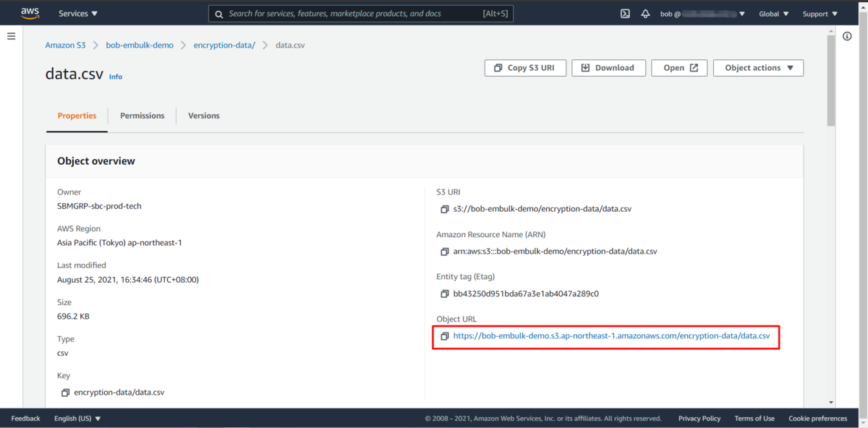The height and width of the screenshot is (428, 868).
Task: Open Cookie preferences in footer
Action: pos(818,419)
